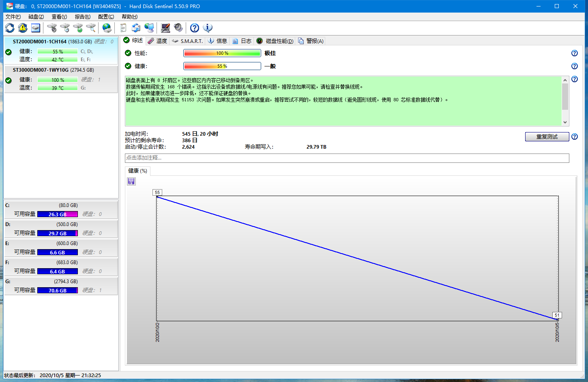Switch to the S.M.A.R.T. tab

pyautogui.click(x=187, y=41)
